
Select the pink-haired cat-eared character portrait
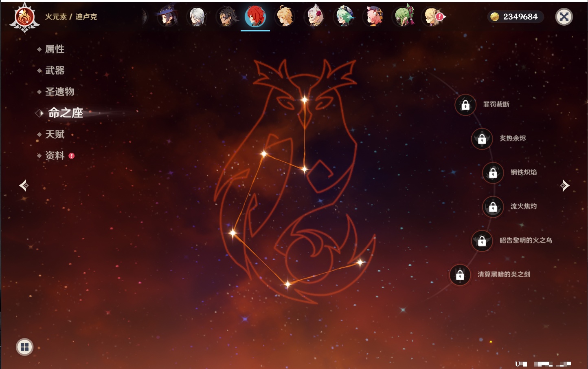374,17
